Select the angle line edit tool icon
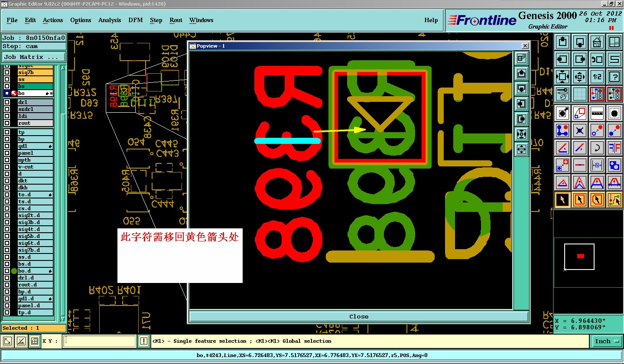 563,148
